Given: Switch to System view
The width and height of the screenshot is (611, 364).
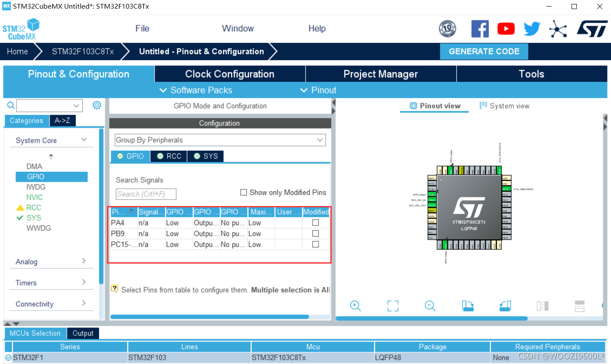Looking at the screenshot, I should (504, 106).
